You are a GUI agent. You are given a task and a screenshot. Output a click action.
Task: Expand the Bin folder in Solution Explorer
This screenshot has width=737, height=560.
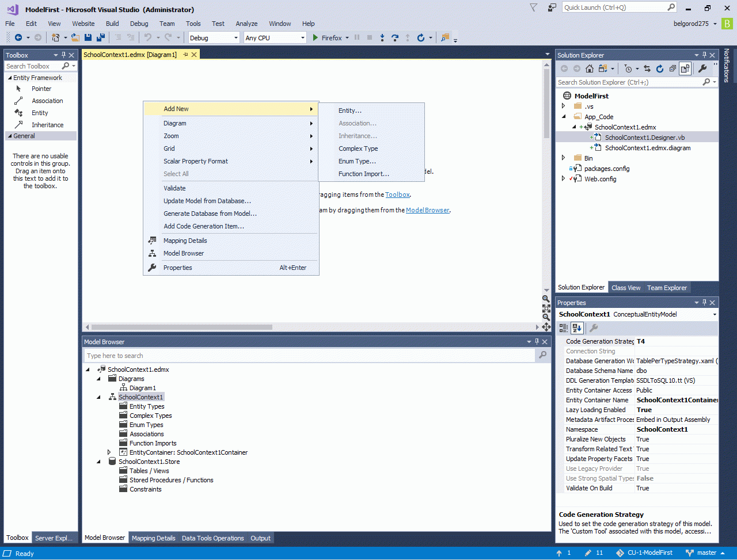[x=564, y=158]
